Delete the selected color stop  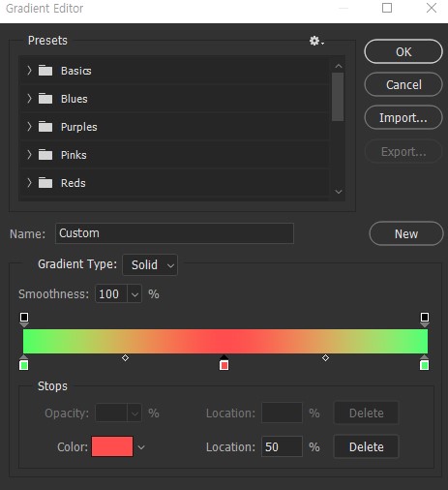point(367,447)
